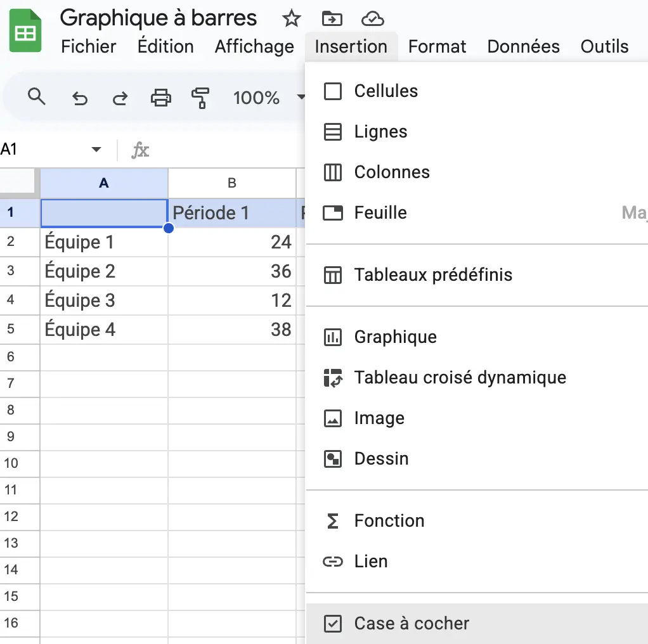Select row 6 header
The width and height of the screenshot is (648, 644).
[x=20, y=357]
